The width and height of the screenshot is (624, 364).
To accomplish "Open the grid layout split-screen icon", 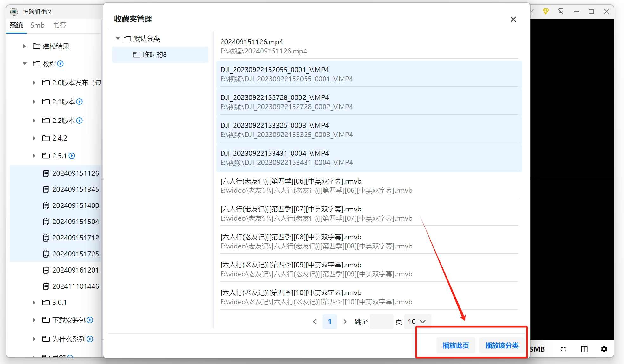I will [584, 349].
